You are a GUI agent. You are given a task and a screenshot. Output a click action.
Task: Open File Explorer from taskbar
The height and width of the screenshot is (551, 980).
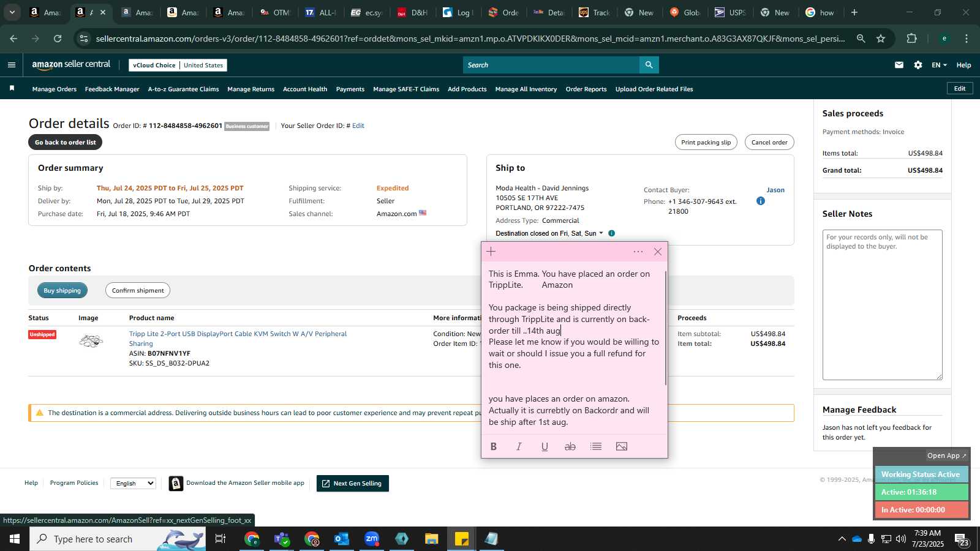point(432,539)
